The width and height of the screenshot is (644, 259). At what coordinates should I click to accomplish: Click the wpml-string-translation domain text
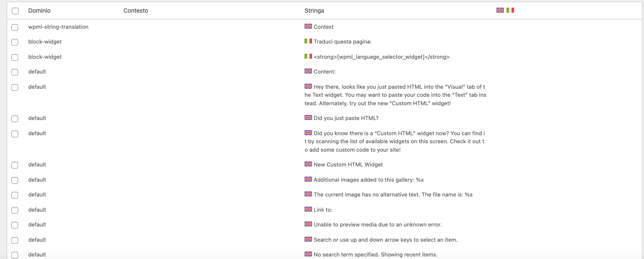(58, 27)
